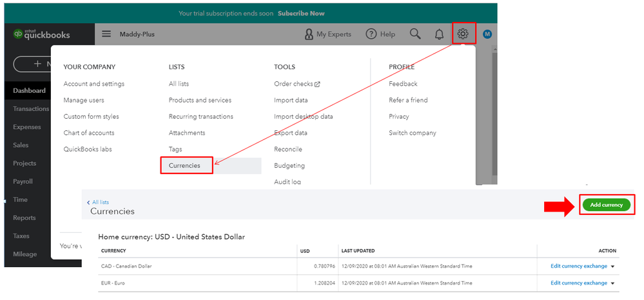Choose Import desktop data
644x300 pixels.
pyautogui.click(x=304, y=117)
